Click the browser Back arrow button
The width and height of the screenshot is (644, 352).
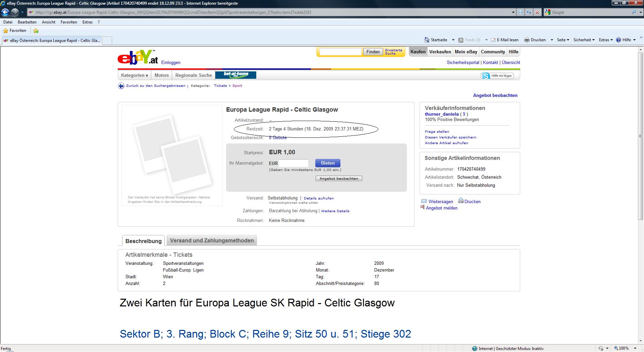5,12
